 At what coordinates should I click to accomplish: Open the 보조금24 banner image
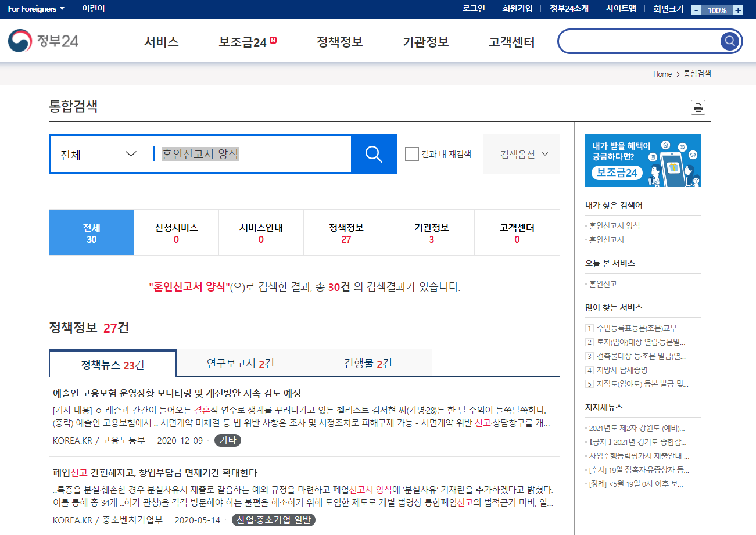click(x=643, y=160)
